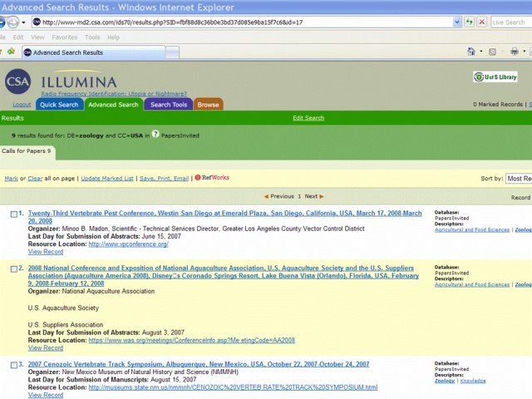Check the box for record 3
Viewport: 532px width, 399px height.
click(14, 365)
